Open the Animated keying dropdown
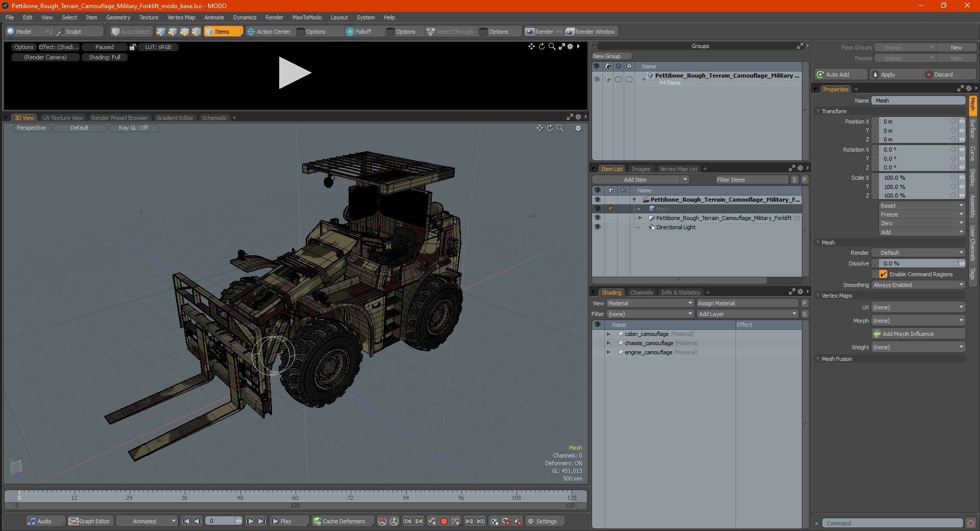Viewport: 980px width, 531px height. 146,521
